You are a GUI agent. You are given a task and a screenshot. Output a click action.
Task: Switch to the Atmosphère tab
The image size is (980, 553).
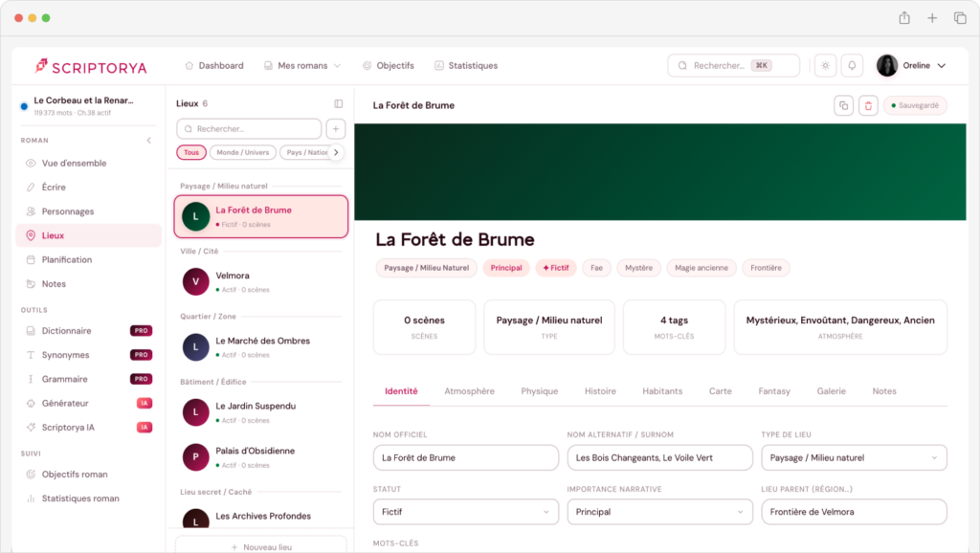tap(469, 391)
